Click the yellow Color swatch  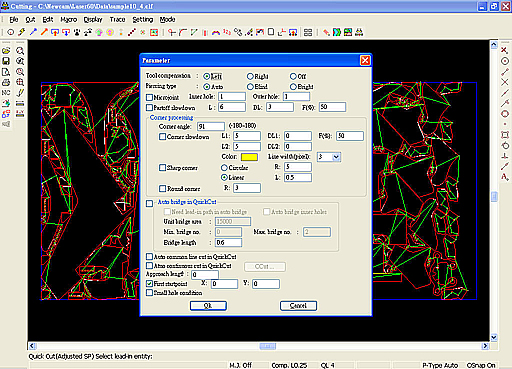click(249, 157)
